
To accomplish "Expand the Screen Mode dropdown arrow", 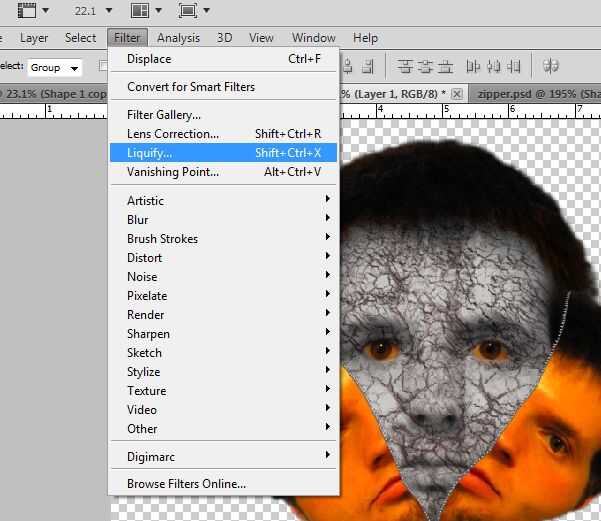I will pos(207,10).
